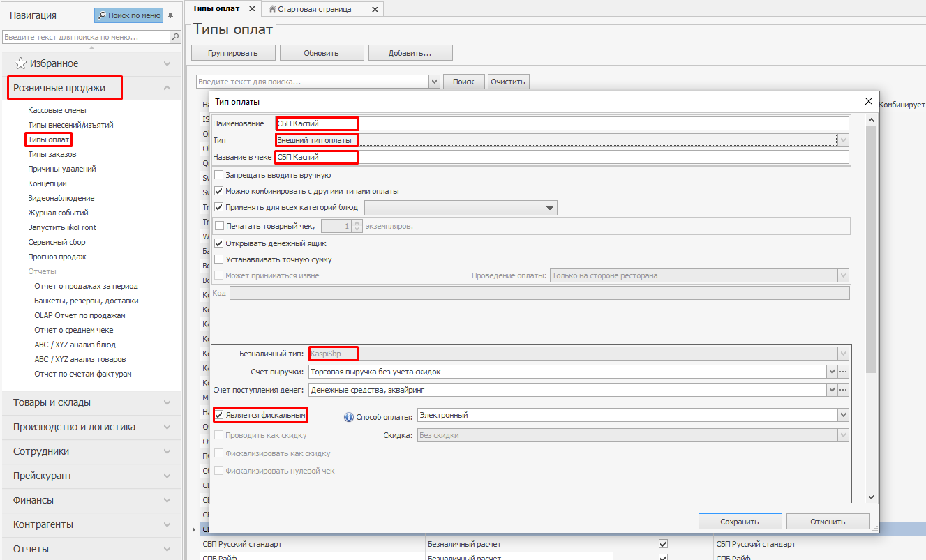This screenshot has width=926, height=560.
Task: Click the Группировать button
Action: point(233,52)
